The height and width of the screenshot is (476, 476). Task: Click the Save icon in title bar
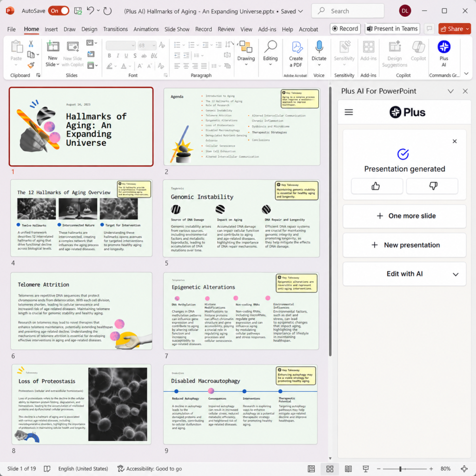coord(78,11)
